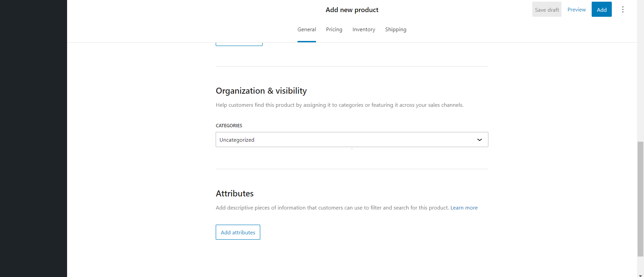Select the Shipping tab
This screenshot has width=644, height=277.
click(395, 30)
